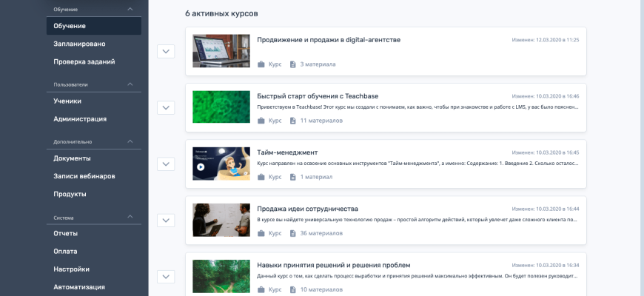Screen dimensions: 644x296
Task: Click document icon beside 11 материалов
Action: click(x=293, y=121)
